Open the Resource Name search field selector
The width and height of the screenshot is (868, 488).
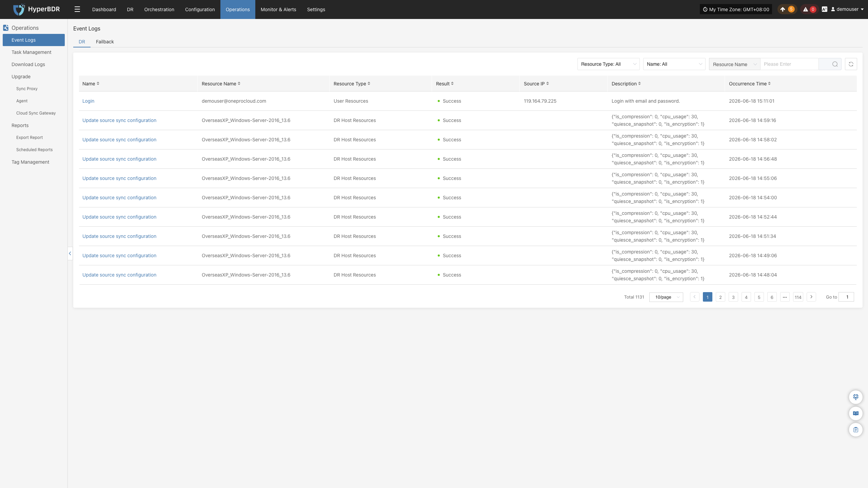735,64
